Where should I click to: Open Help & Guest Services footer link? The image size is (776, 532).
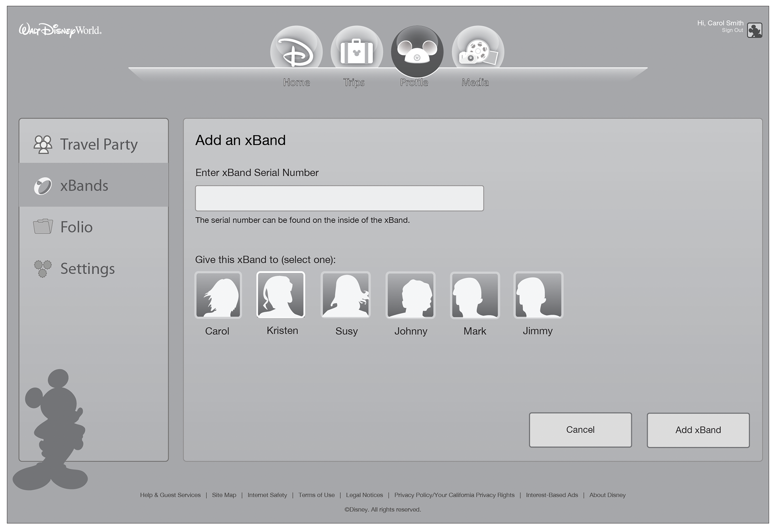(x=170, y=495)
